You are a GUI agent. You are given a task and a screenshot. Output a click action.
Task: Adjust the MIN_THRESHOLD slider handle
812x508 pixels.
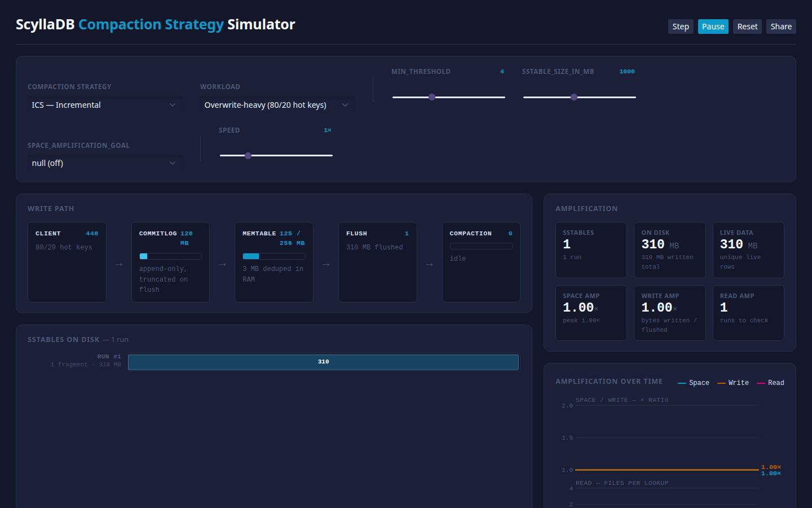(432, 97)
